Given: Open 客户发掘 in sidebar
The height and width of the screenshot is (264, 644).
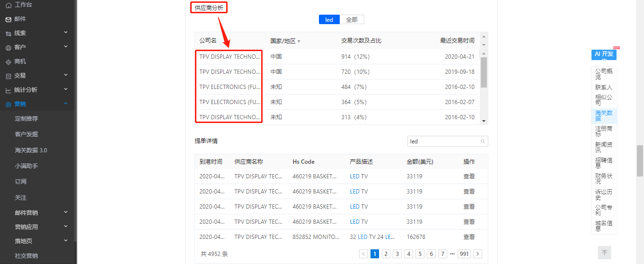Looking at the screenshot, I should click(26, 134).
